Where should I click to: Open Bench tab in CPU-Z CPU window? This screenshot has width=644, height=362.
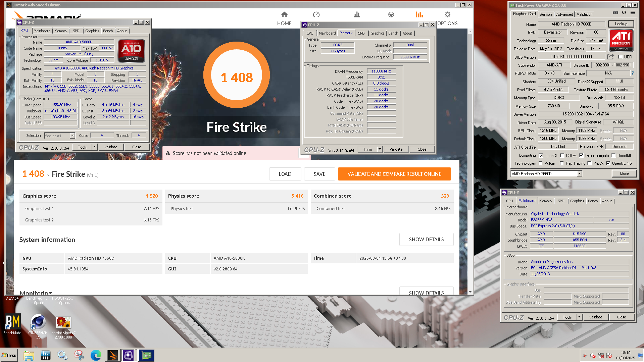[108, 31]
